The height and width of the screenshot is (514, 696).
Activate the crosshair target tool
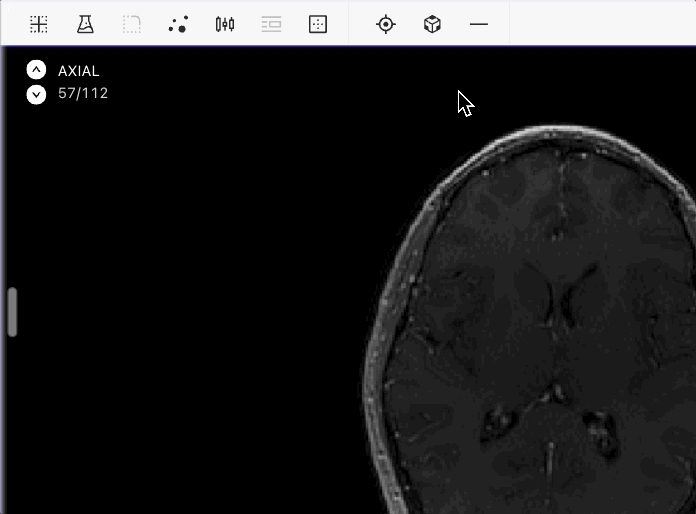386,24
